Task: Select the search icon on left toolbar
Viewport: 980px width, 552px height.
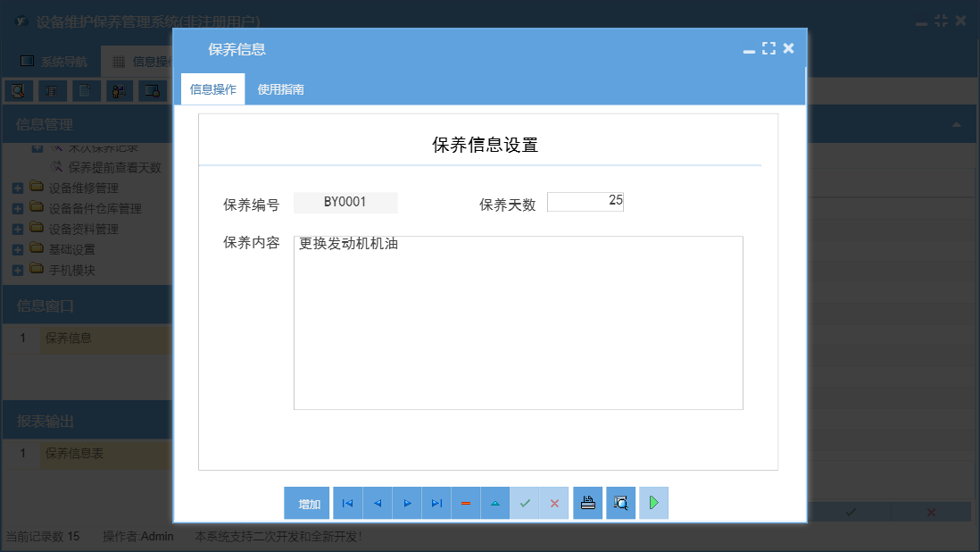Action: click(x=18, y=90)
